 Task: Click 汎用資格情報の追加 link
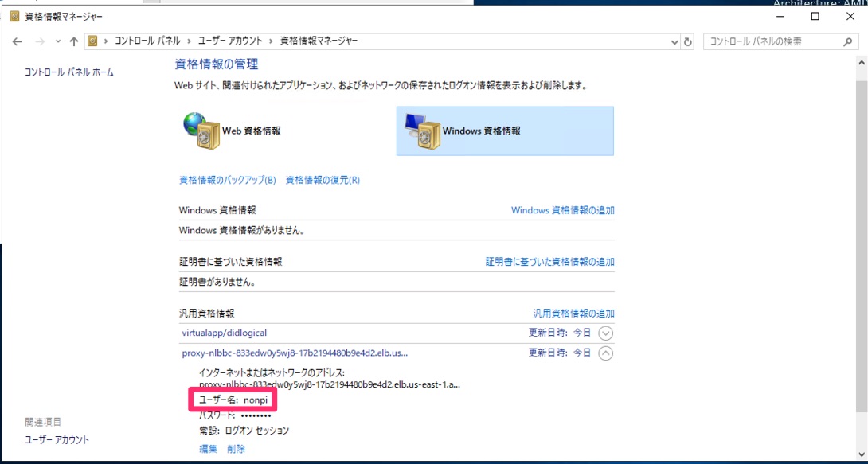(x=573, y=314)
